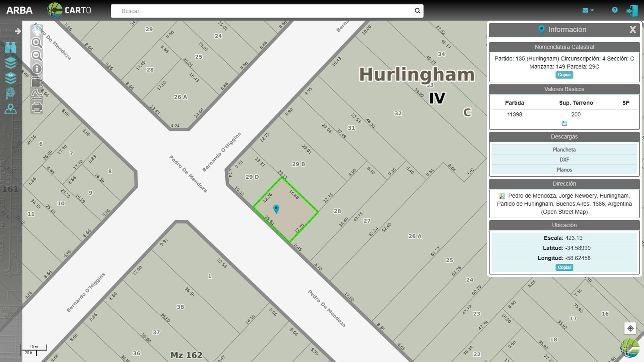Open the IDE layers panel

click(10, 78)
